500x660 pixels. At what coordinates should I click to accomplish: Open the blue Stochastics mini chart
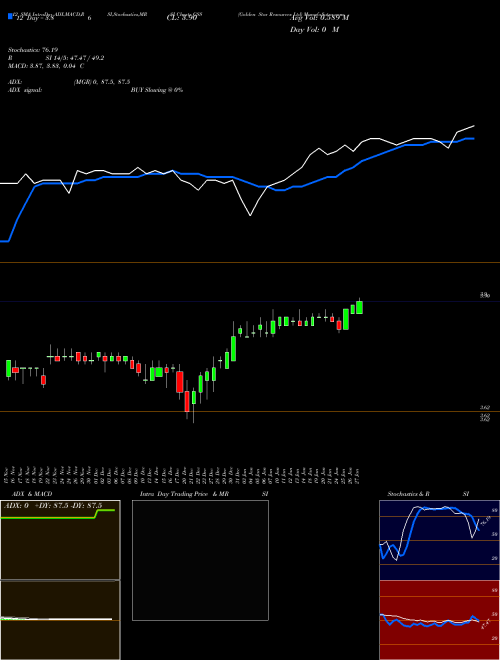(439, 540)
